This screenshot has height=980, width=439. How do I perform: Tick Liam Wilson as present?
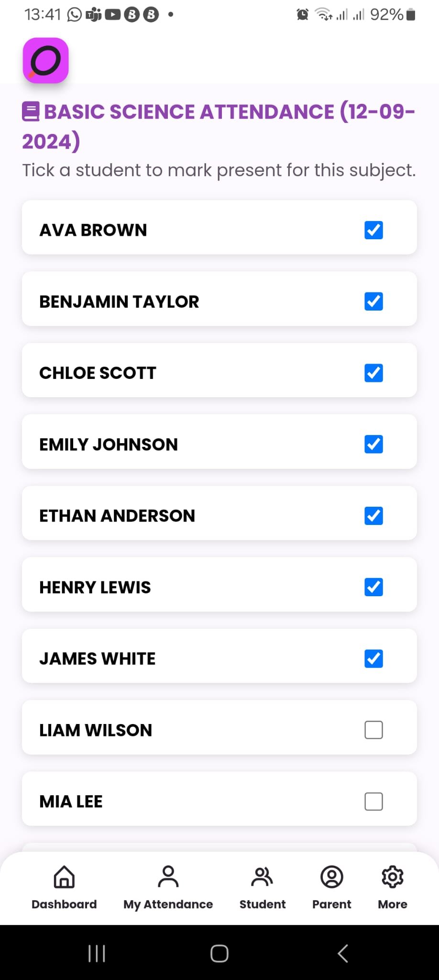pyautogui.click(x=373, y=730)
